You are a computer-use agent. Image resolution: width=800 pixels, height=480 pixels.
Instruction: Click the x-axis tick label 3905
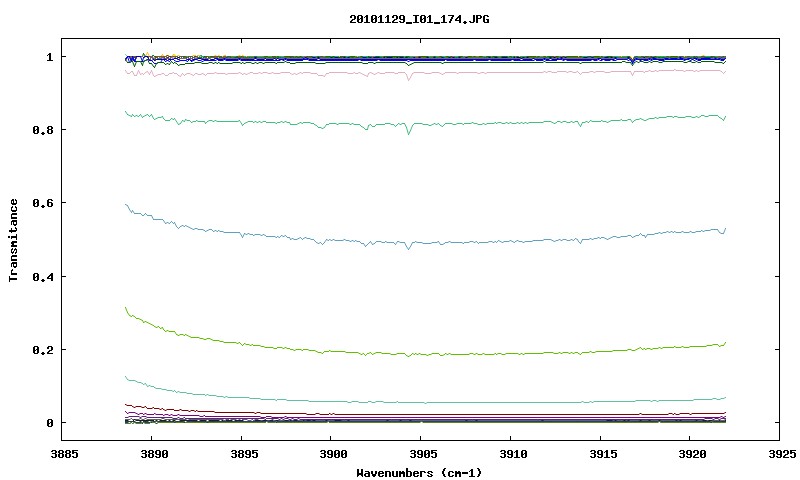click(x=423, y=454)
